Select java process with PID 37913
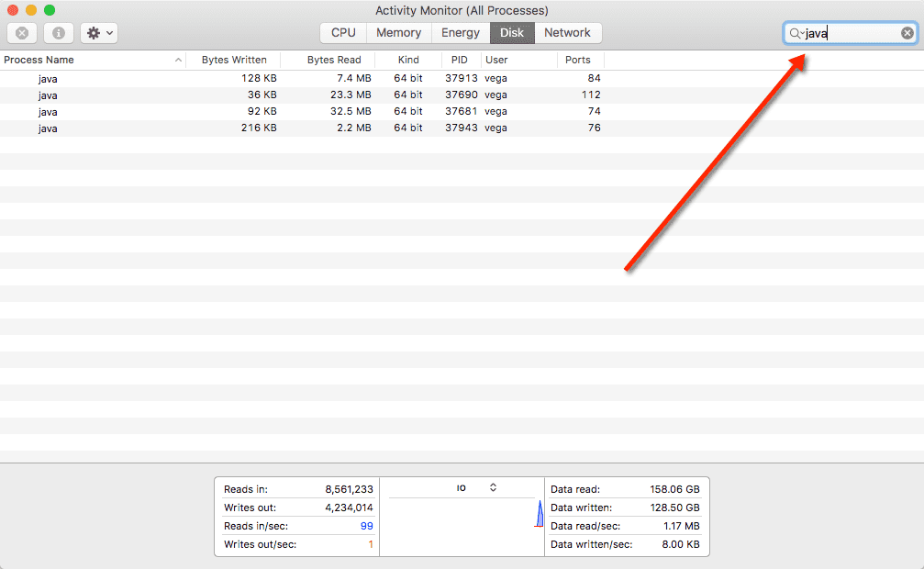This screenshot has width=924, height=569. coord(48,79)
